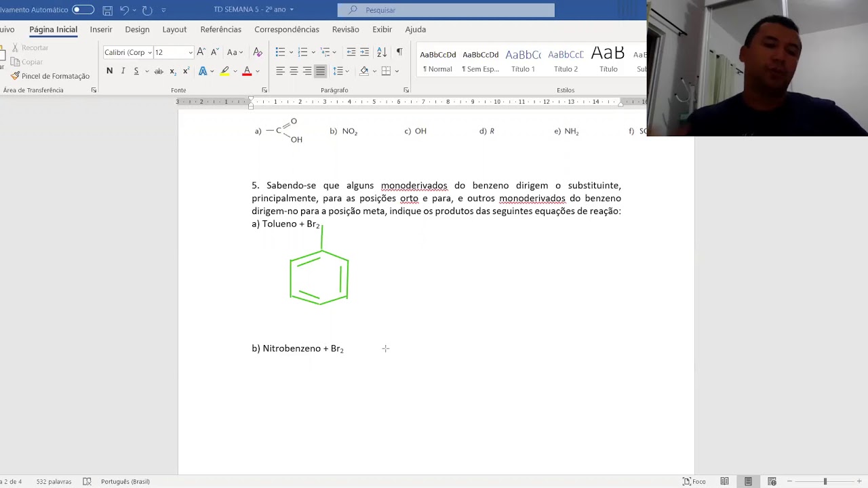868x488 pixels.
Task: Open the Área de Transferência dialog launcher
Action: pyautogui.click(x=94, y=90)
